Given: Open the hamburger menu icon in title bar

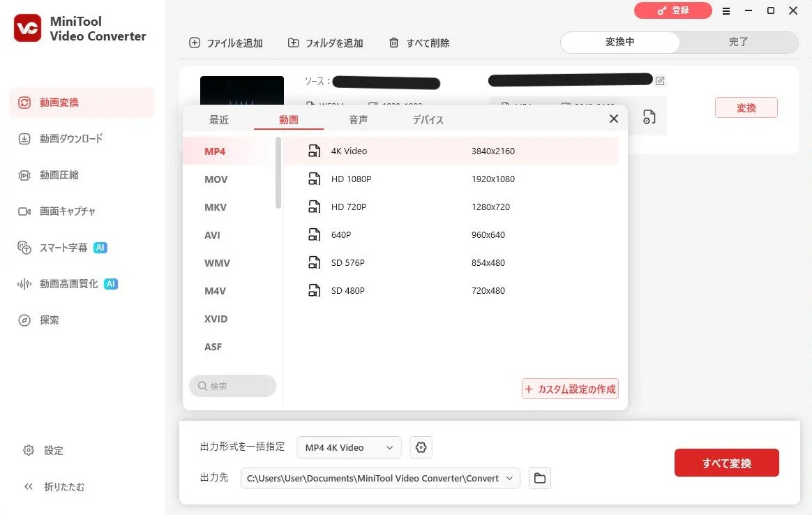Looking at the screenshot, I should [x=726, y=11].
